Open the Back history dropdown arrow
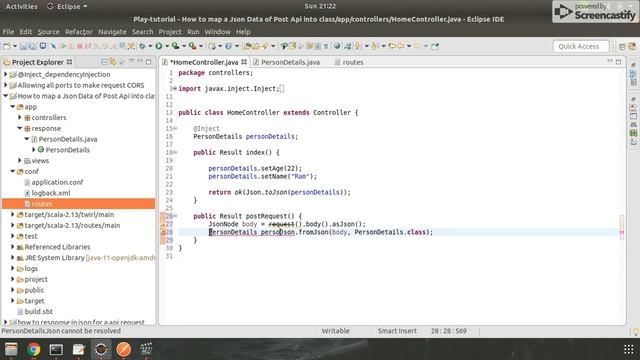The height and width of the screenshot is (360, 640). [409, 46]
